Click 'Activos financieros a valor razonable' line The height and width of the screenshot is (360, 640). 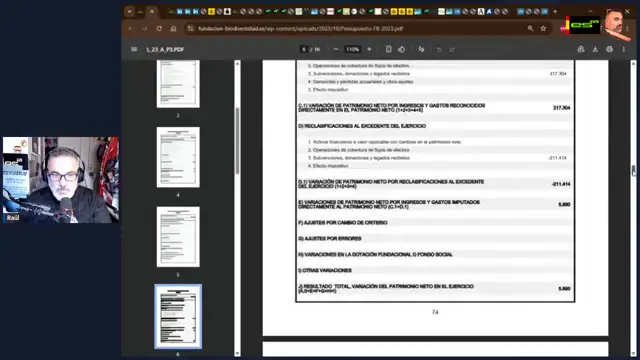[x=384, y=142]
